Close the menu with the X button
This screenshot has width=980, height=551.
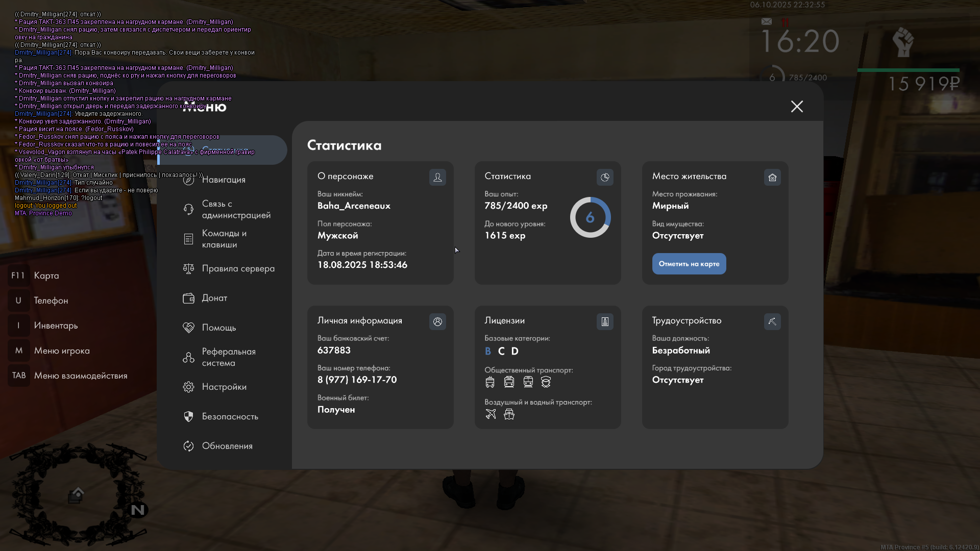coord(797,106)
